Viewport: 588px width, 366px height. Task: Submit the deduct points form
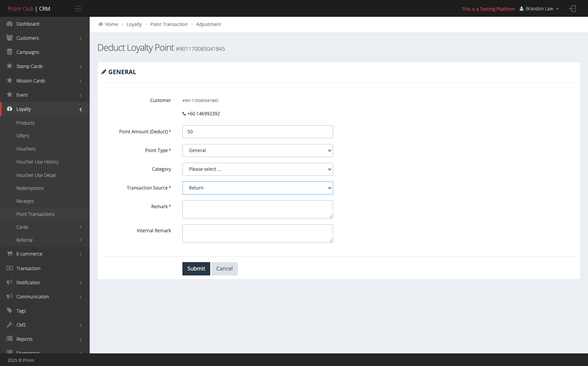coord(196,269)
